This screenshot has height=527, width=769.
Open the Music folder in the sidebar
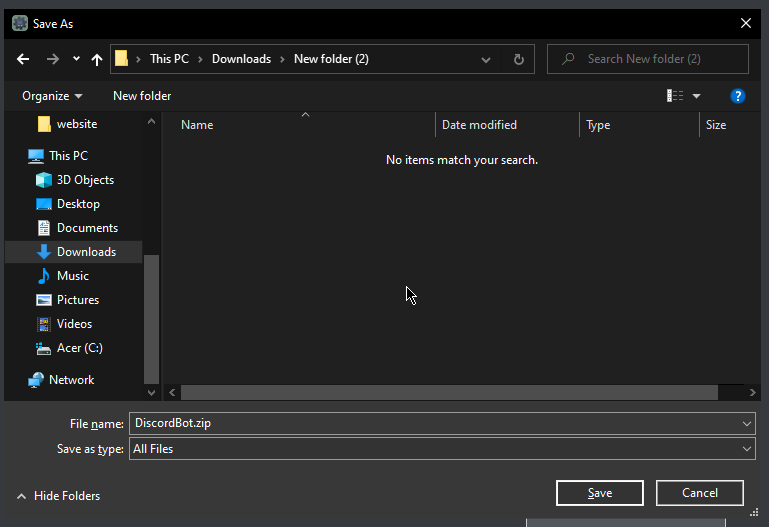(x=72, y=276)
